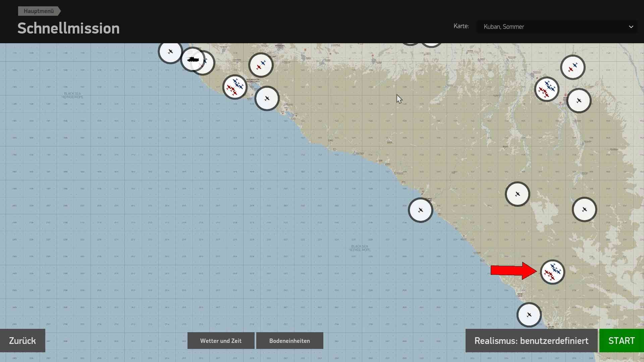Select the airfield marker below the top-right dogfight marker
The image size is (644, 362).
tap(579, 101)
